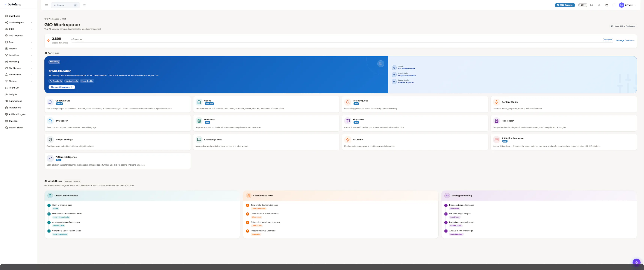The width and height of the screenshot is (644, 270).
Task: Click the Client Intake Flow clipboard icon
Action: [248, 196]
